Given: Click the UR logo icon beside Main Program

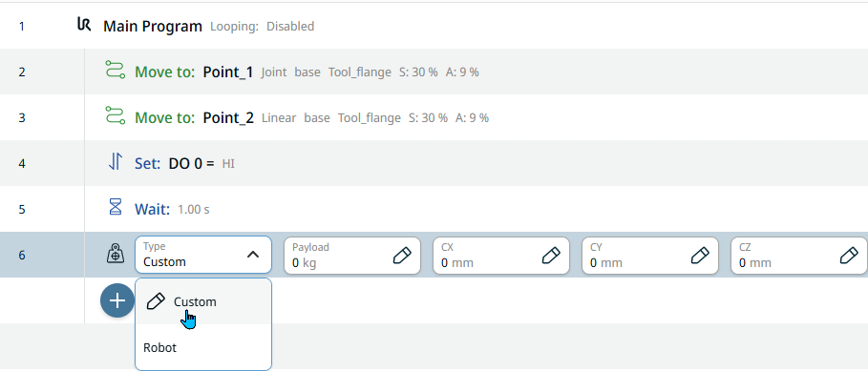Looking at the screenshot, I should [x=84, y=25].
